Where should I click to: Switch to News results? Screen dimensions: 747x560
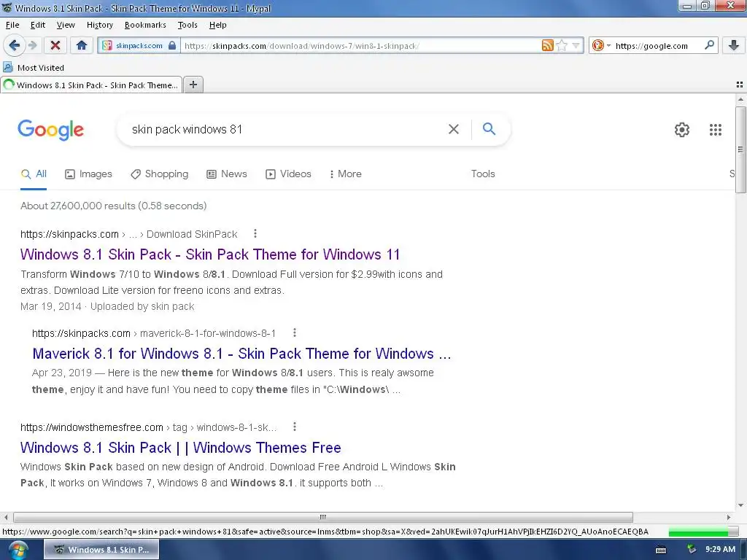pyautogui.click(x=227, y=174)
